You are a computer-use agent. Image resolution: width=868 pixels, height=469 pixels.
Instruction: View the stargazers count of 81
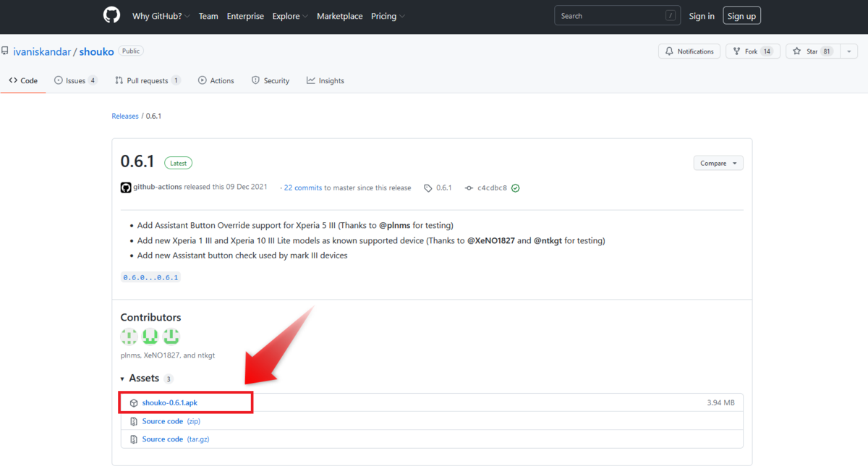(827, 51)
